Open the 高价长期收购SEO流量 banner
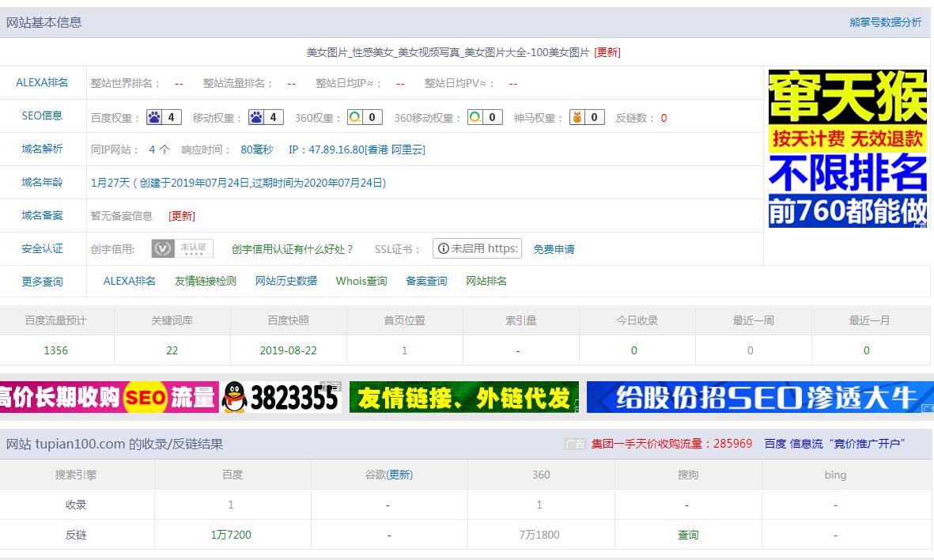934x560 pixels. (109, 397)
